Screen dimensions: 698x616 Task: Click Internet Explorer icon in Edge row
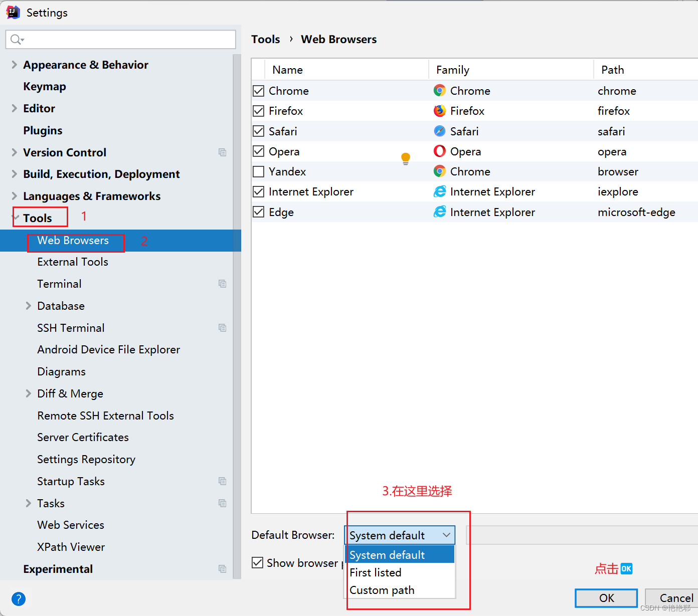pos(440,212)
